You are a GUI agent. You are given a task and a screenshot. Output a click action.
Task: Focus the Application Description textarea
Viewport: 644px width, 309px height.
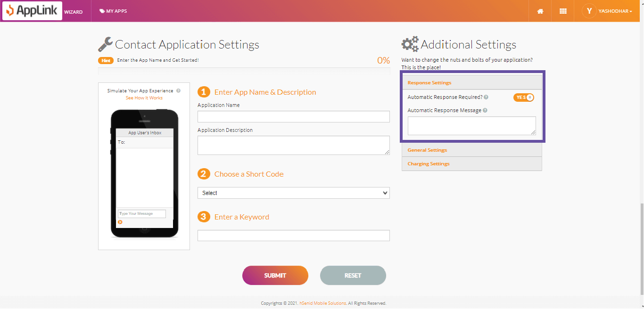(x=294, y=145)
